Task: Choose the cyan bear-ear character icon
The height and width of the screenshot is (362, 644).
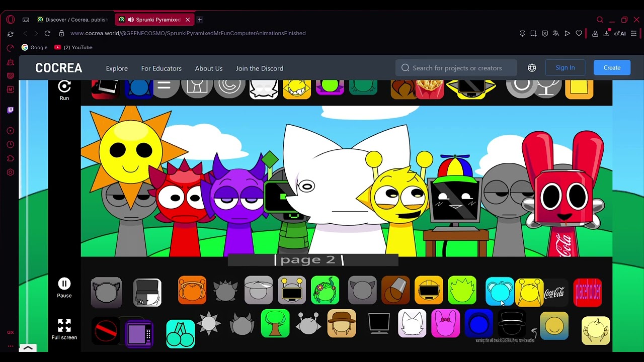Action: (499, 291)
